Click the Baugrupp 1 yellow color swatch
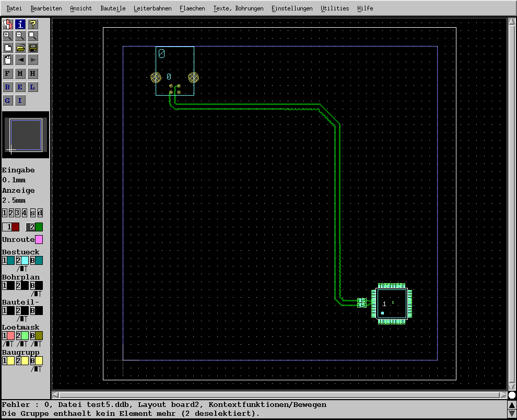Screen dimensions: 517x420 (10, 361)
